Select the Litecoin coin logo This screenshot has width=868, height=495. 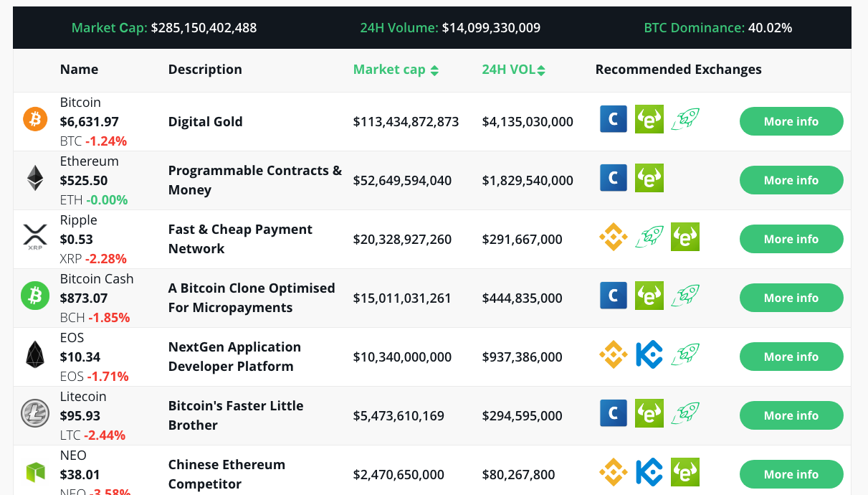[34, 415]
